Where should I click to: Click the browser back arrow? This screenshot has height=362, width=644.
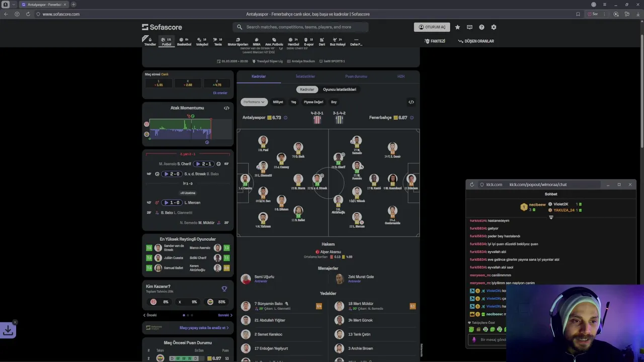[6, 14]
